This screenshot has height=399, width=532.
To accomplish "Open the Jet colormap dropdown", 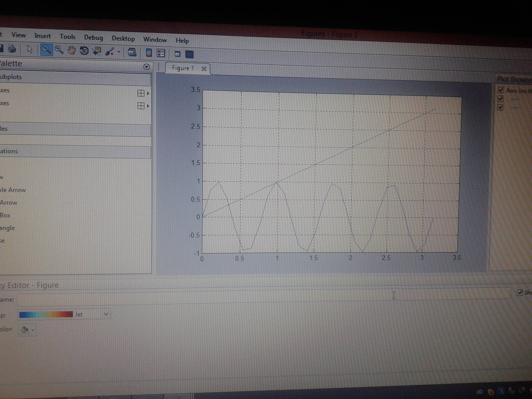I will 106,314.
